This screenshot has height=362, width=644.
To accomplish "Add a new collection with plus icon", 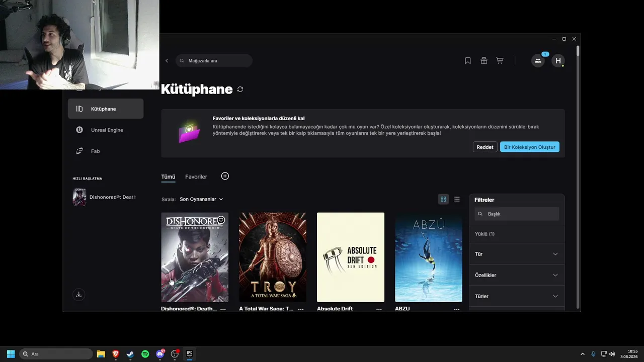I will coord(225,176).
